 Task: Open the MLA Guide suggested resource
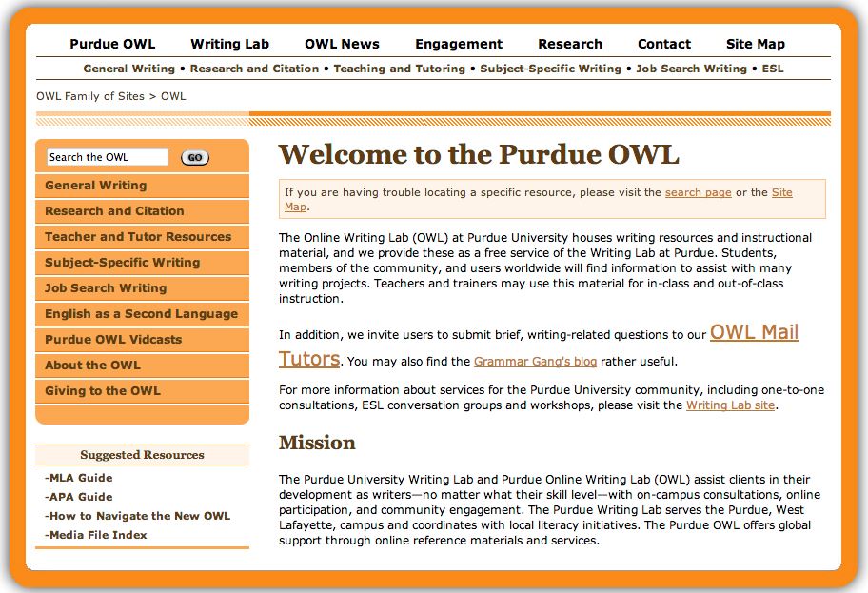click(x=80, y=478)
